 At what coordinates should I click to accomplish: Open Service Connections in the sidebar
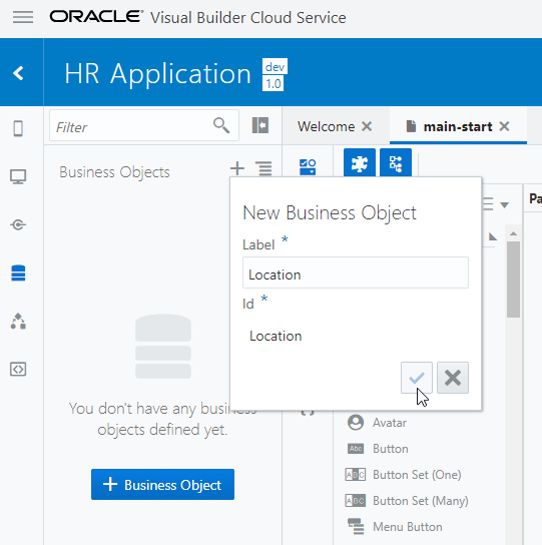click(x=18, y=225)
